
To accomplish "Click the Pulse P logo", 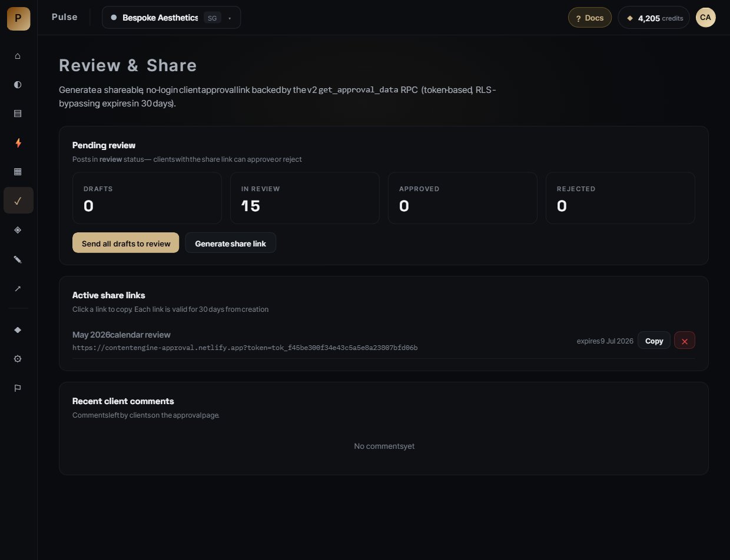I will coord(18,18).
